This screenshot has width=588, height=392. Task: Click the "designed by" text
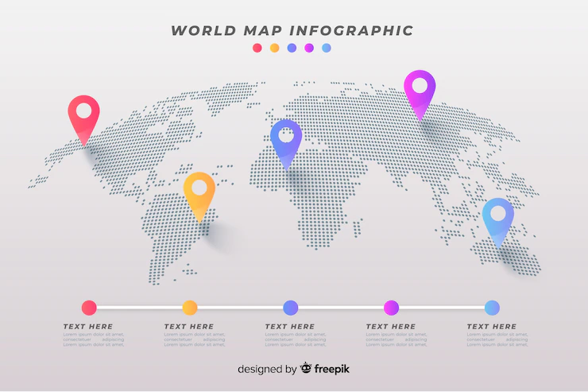pos(266,369)
